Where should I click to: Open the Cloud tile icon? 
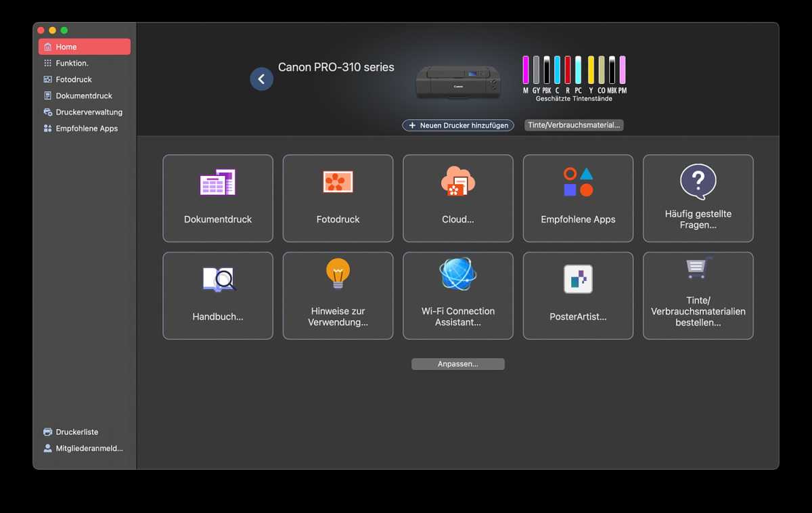point(458,181)
